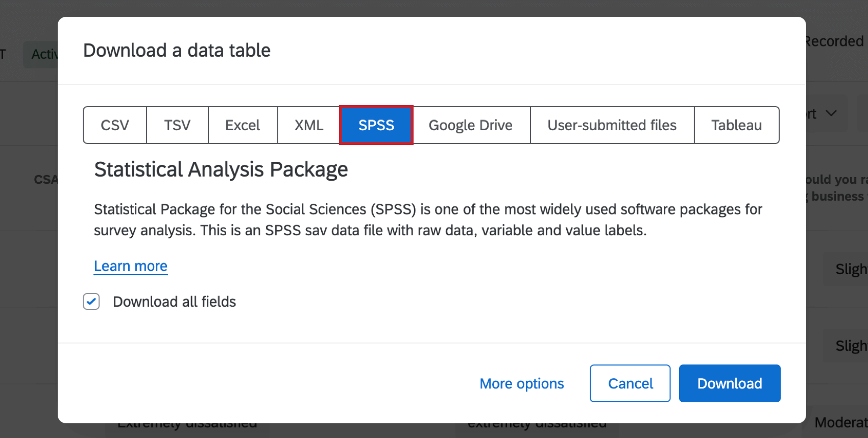The width and height of the screenshot is (868, 438).
Task: Show More options for the download
Action: tap(521, 383)
